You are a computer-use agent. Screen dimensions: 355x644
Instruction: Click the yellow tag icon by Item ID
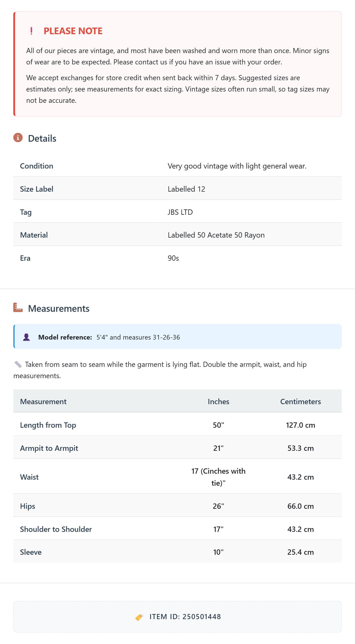click(x=139, y=617)
